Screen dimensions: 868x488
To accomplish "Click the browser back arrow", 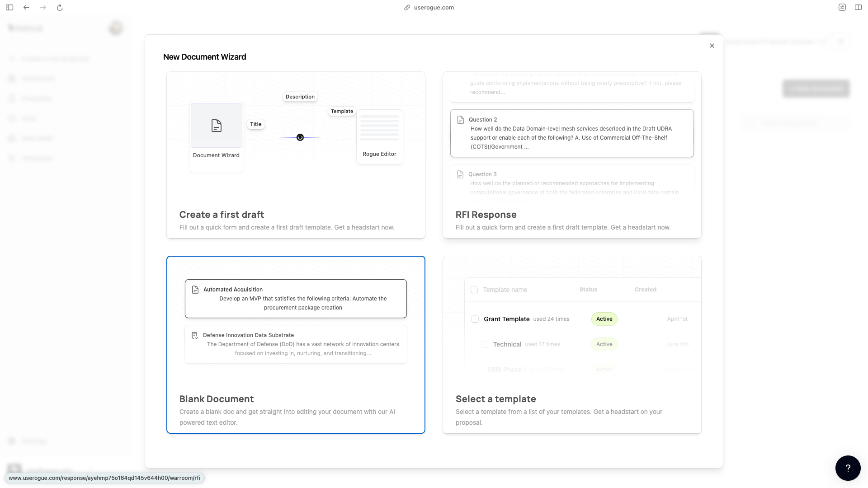I will click(26, 7).
